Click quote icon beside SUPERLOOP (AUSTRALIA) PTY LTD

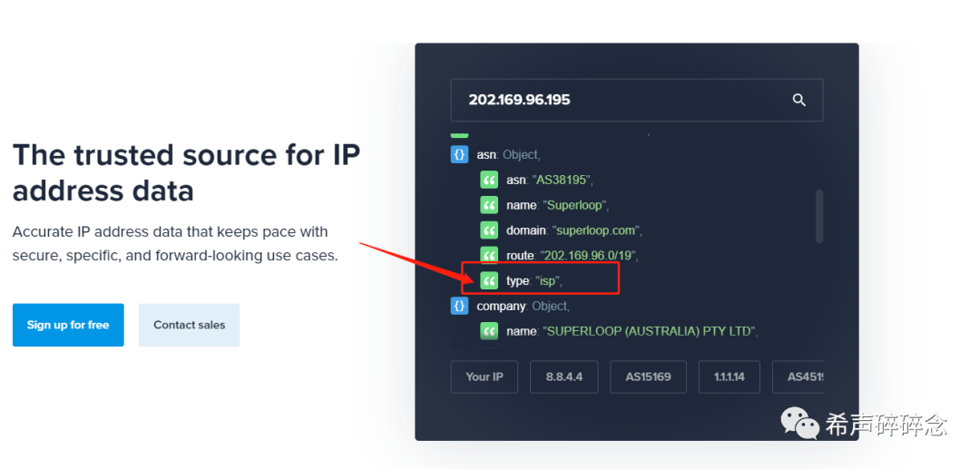(489, 331)
